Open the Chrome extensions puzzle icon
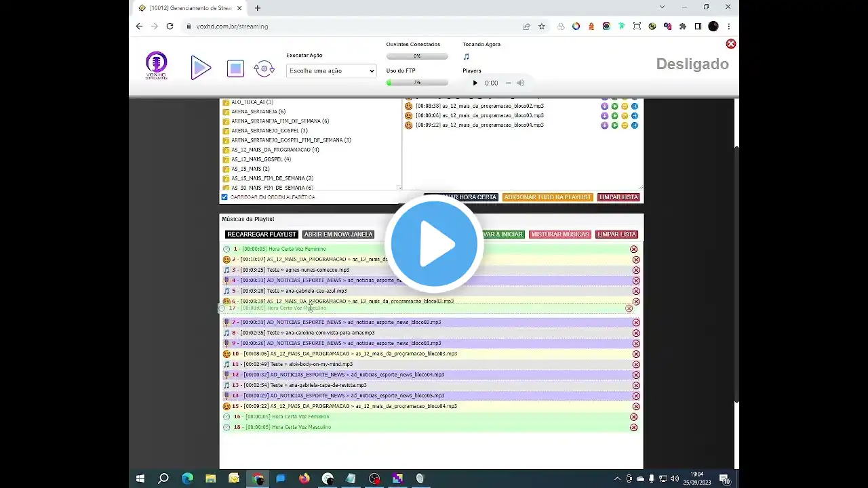Screen dimensions: 868x488 coord(682,26)
